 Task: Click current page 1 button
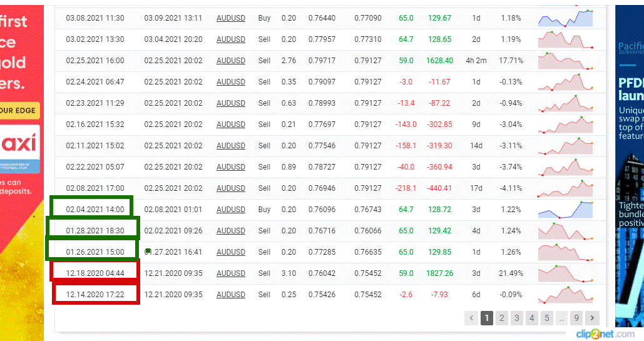(487, 318)
